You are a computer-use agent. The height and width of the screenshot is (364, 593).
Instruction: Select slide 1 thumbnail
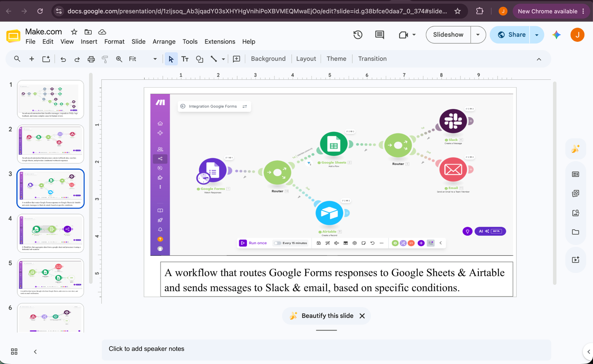click(x=51, y=99)
